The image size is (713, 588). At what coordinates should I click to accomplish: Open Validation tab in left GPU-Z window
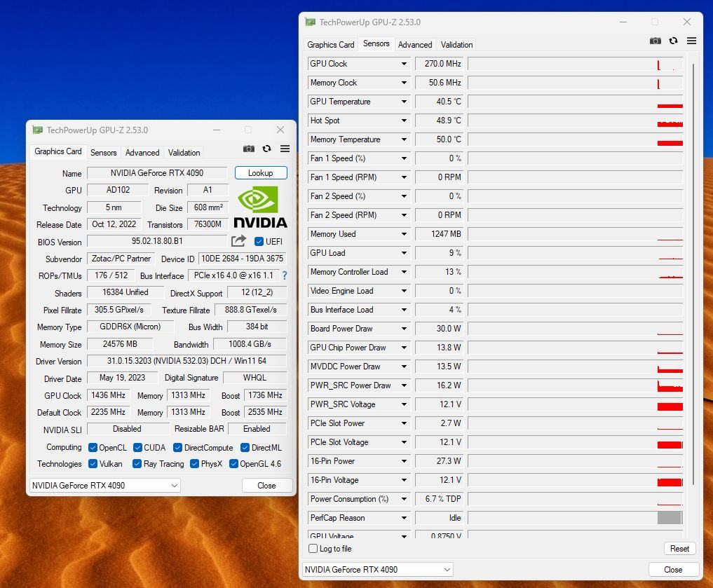pos(184,153)
